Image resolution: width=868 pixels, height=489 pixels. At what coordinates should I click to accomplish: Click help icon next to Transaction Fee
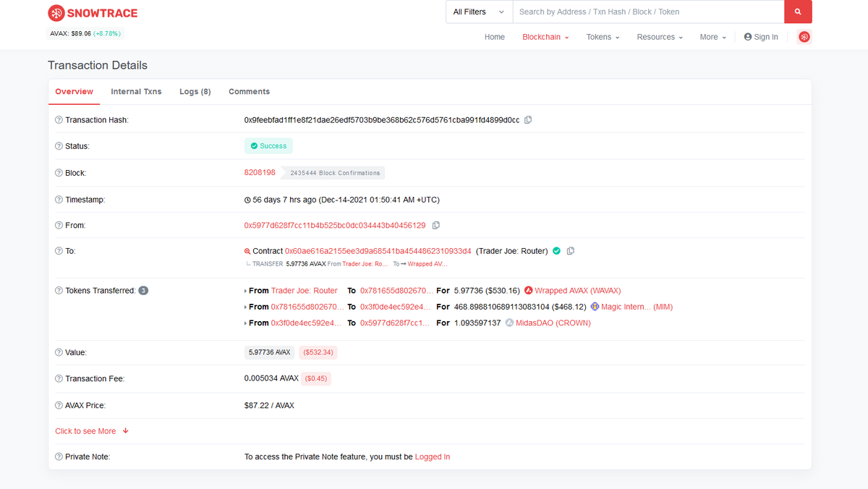tap(59, 379)
